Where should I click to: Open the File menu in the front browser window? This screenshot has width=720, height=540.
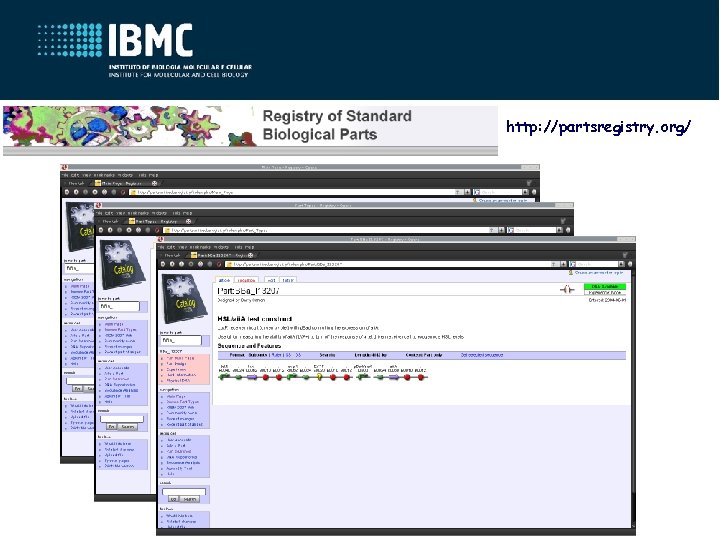click(162, 247)
